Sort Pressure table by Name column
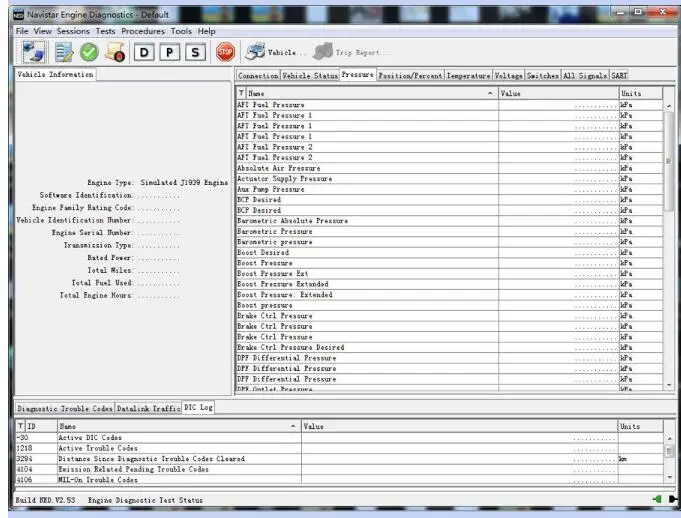 (x=372, y=93)
